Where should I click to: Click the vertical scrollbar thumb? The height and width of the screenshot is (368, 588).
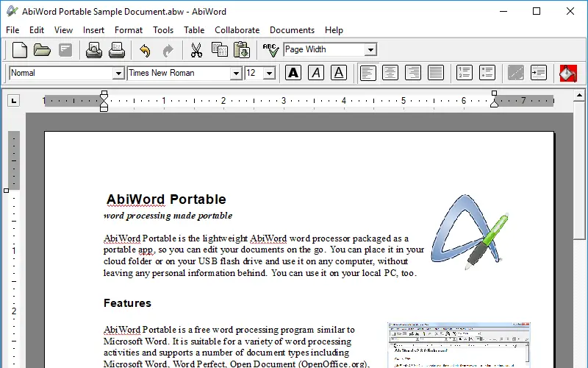click(579, 170)
